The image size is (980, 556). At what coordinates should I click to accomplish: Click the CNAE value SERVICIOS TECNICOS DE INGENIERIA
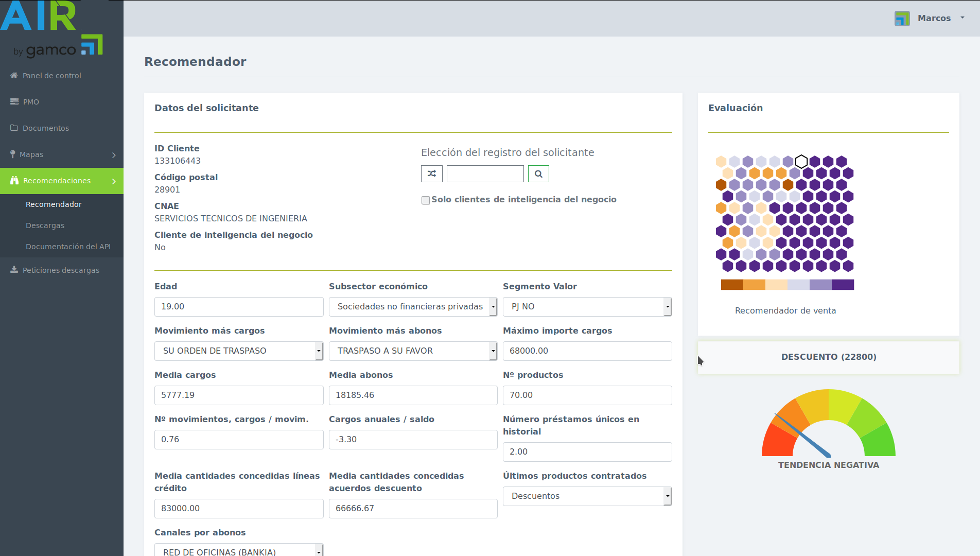click(x=231, y=219)
